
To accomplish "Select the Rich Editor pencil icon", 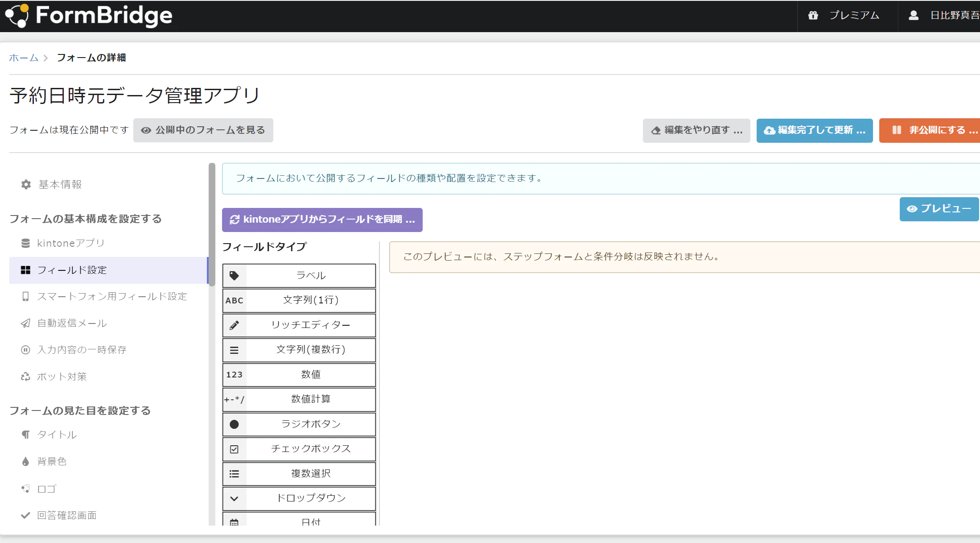I will [234, 325].
